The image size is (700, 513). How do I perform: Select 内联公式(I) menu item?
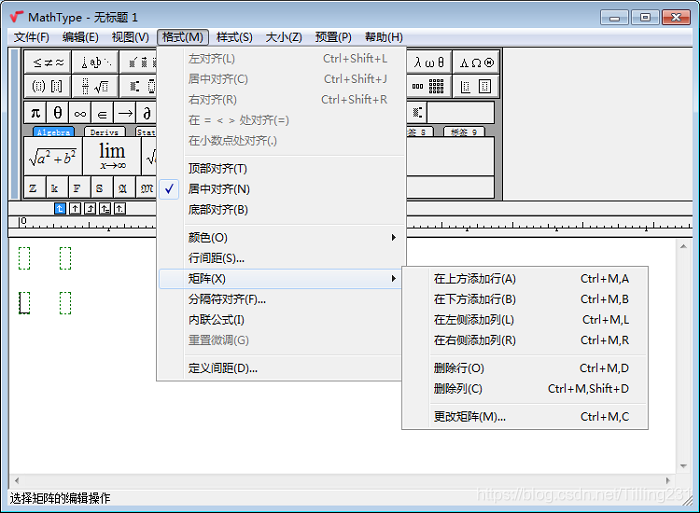tap(280, 320)
